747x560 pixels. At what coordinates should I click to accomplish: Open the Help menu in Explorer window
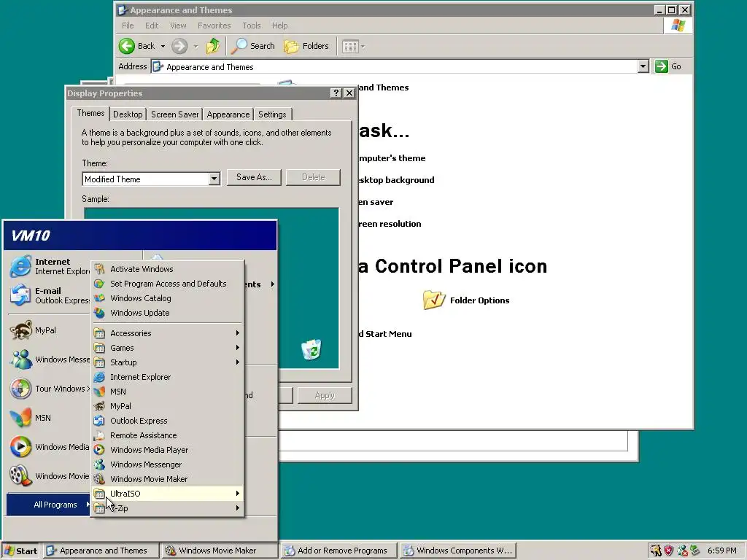point(279,26)
